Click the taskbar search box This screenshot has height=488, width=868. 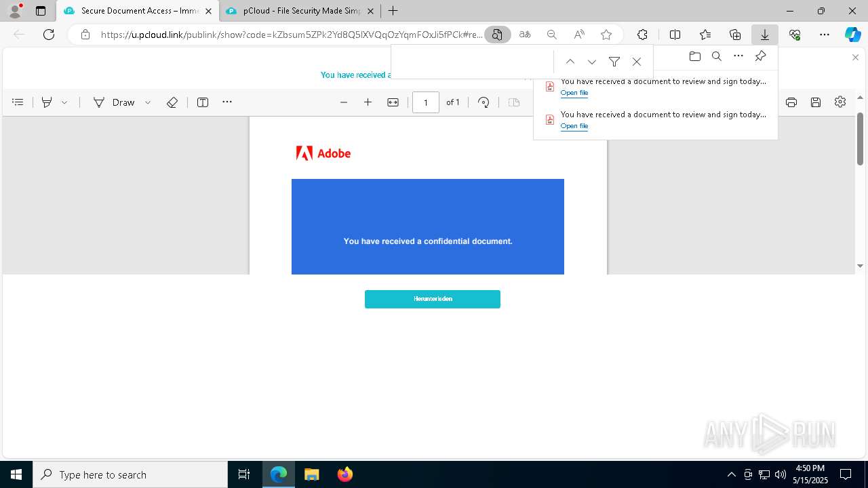(x=130, y=474)
